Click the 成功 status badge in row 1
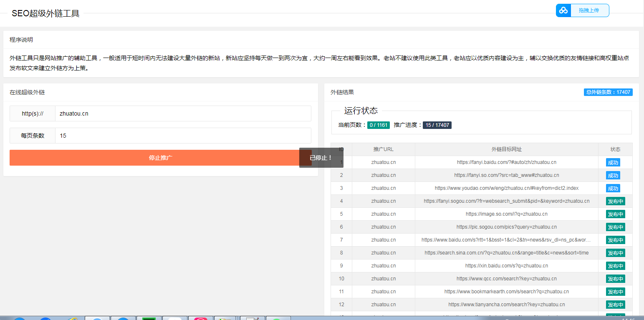644x320 pixels. click(613, 162)
